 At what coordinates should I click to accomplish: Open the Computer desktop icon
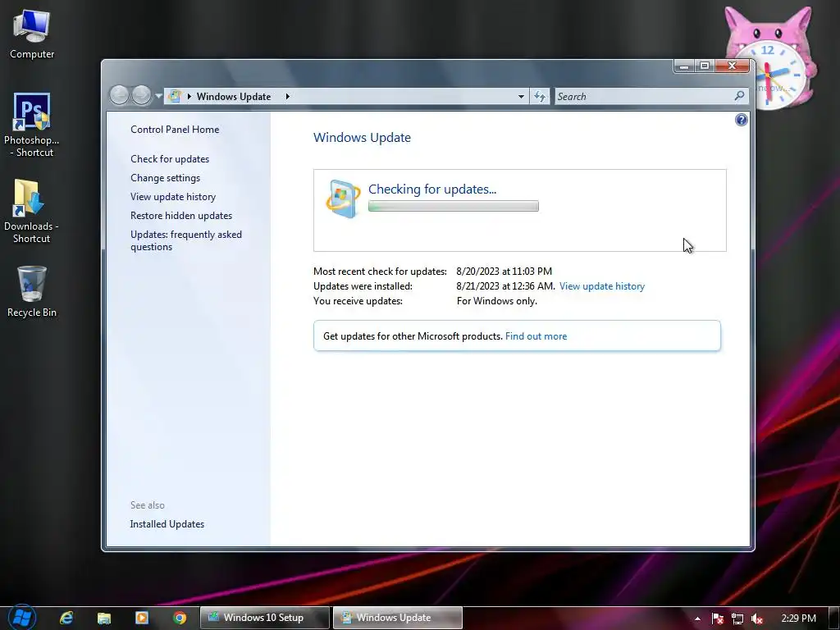pyautogui.click(x=32, y=34)
